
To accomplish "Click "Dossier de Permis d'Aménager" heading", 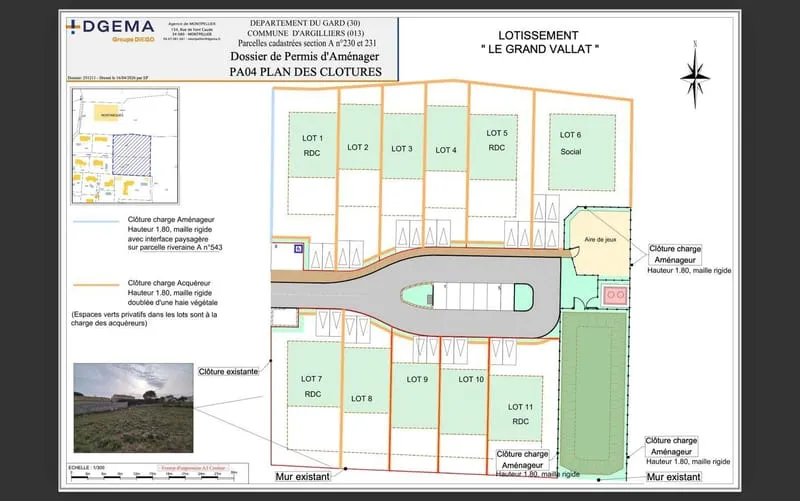I will pos(305,57).
